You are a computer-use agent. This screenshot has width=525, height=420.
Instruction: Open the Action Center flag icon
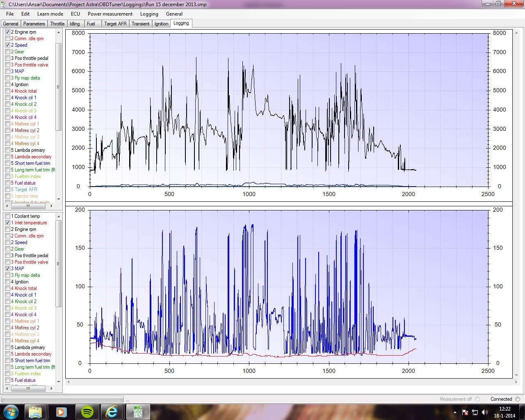tap(465, 412)
